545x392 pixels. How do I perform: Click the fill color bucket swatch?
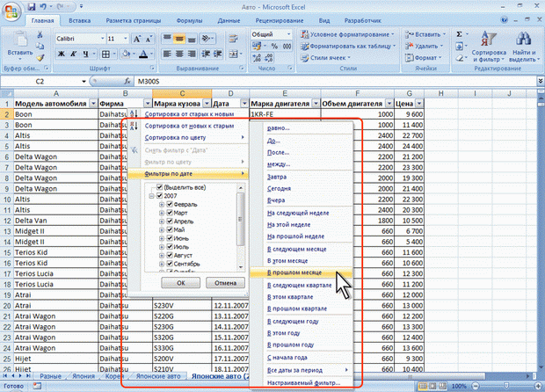point(126,54)
